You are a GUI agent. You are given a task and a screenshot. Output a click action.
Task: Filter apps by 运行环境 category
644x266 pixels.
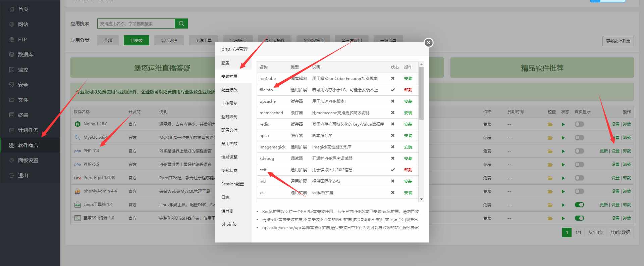pos(169,40)
